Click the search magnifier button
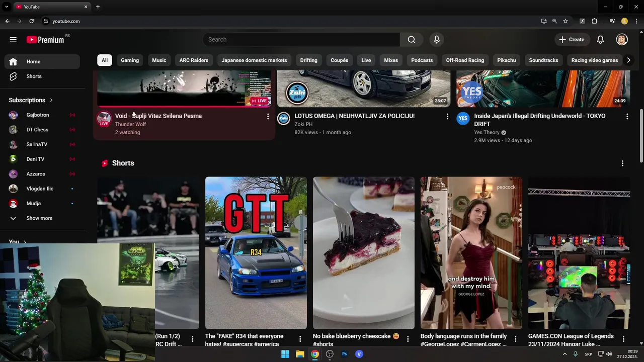This screenshot has width=644, height=362. click(x=412, y=40)
